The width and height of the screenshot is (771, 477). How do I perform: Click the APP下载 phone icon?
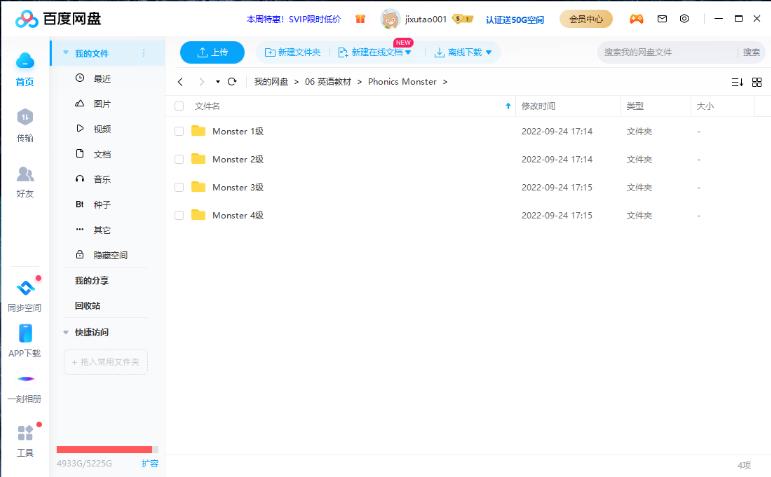(x=25, y=333)
